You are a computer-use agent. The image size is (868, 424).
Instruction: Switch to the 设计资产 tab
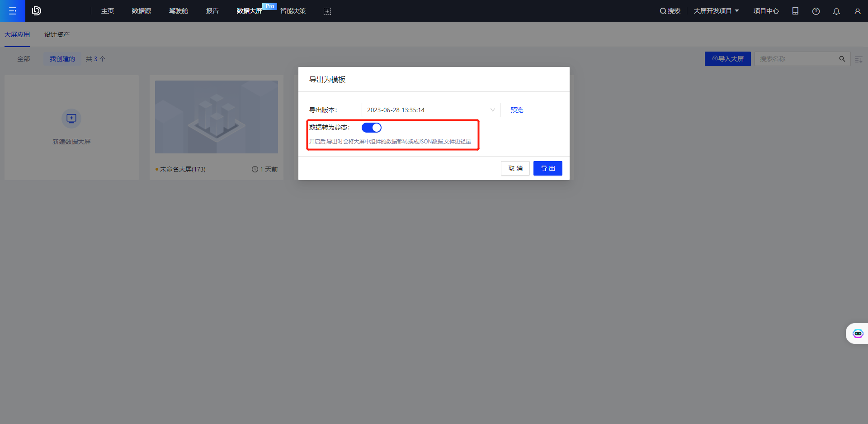57,34
